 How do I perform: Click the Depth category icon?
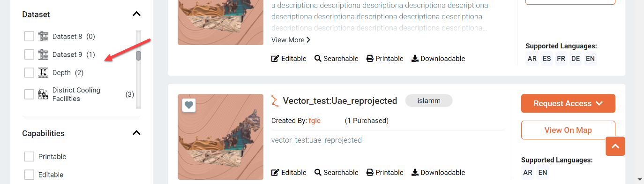pyautogui.click(x=44, y=72)
